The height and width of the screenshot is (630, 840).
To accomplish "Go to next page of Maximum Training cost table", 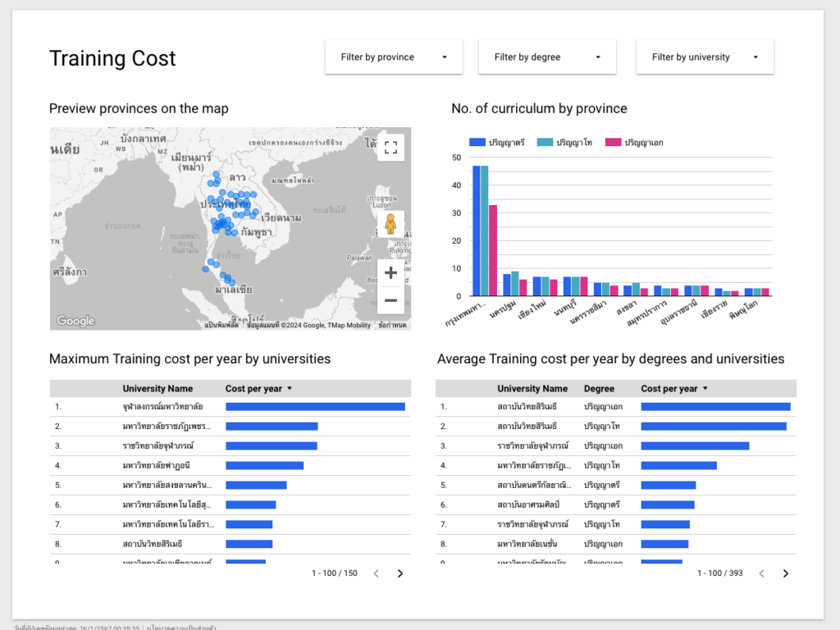I will tap(400, 573).
